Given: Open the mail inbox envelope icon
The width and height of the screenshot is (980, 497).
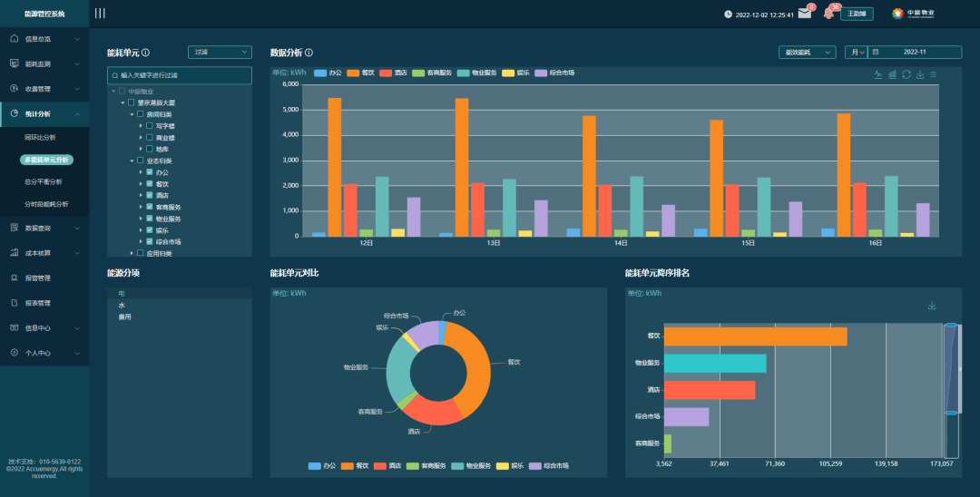Looking at the screenshot, I should [804, 13].
